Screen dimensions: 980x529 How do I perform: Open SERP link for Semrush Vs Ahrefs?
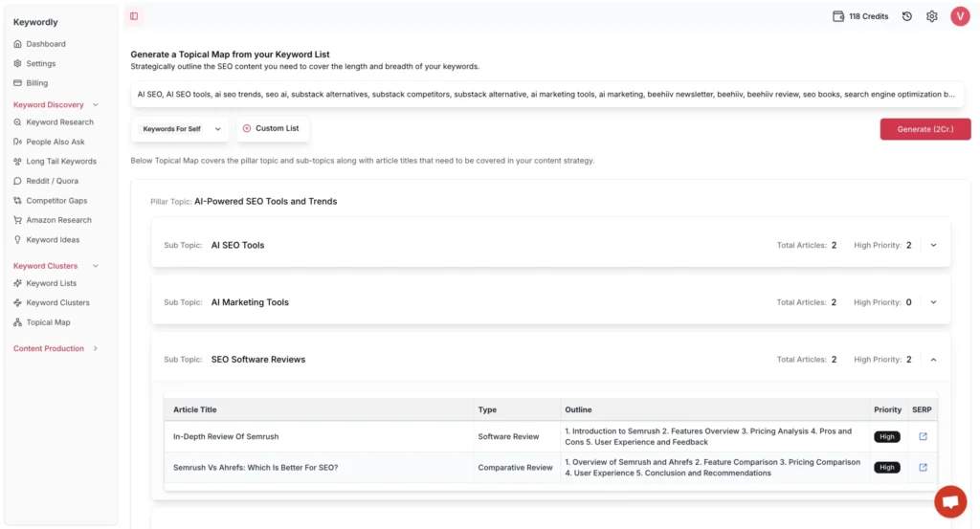click(x=923, y=468)
